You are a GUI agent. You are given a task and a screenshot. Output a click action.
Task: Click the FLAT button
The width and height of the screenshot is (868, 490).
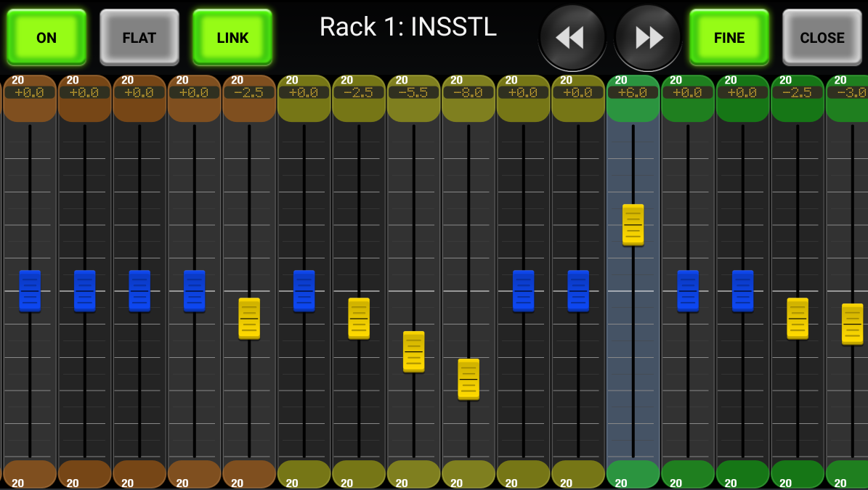[139, 37]
